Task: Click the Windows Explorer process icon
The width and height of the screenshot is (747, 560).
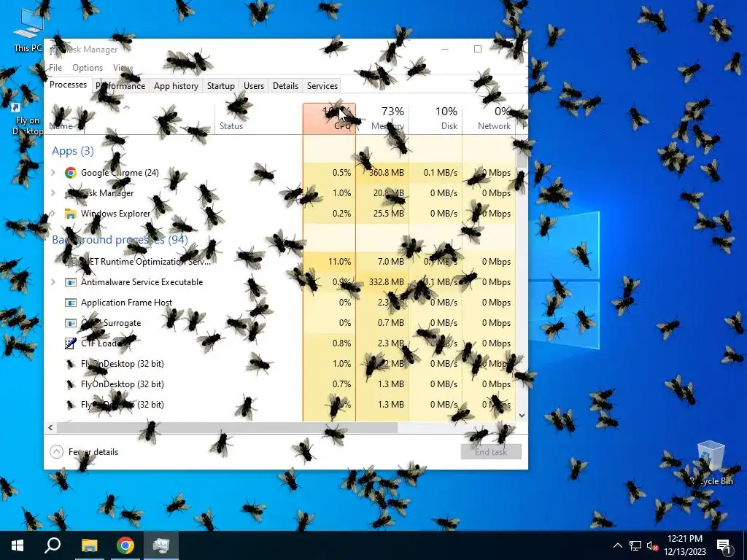Action: coord(71,214)
